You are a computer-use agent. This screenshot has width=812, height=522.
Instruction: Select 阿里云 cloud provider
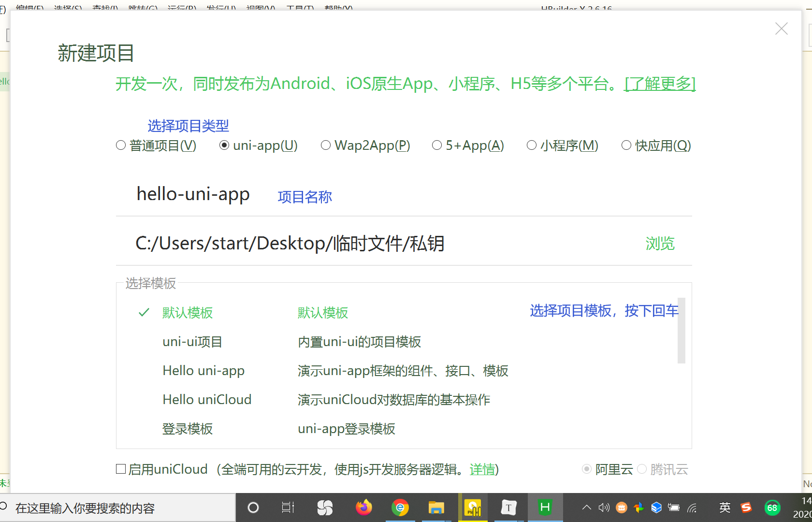tap(608, 469)
